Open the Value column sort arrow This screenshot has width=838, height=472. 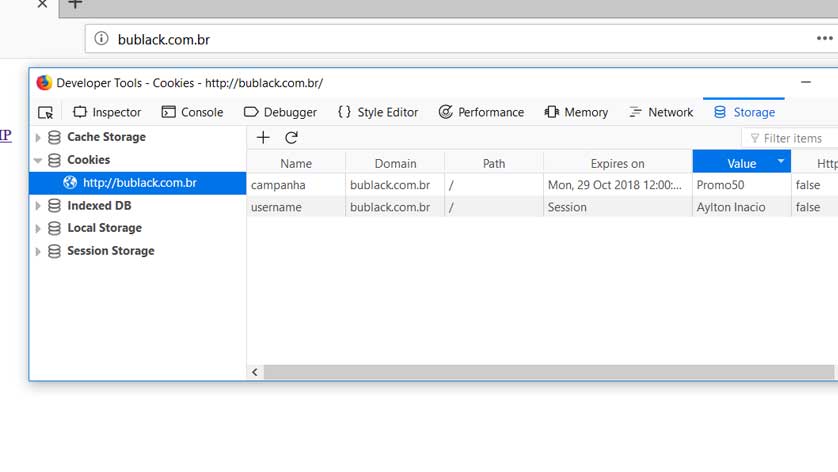[781, 161]
